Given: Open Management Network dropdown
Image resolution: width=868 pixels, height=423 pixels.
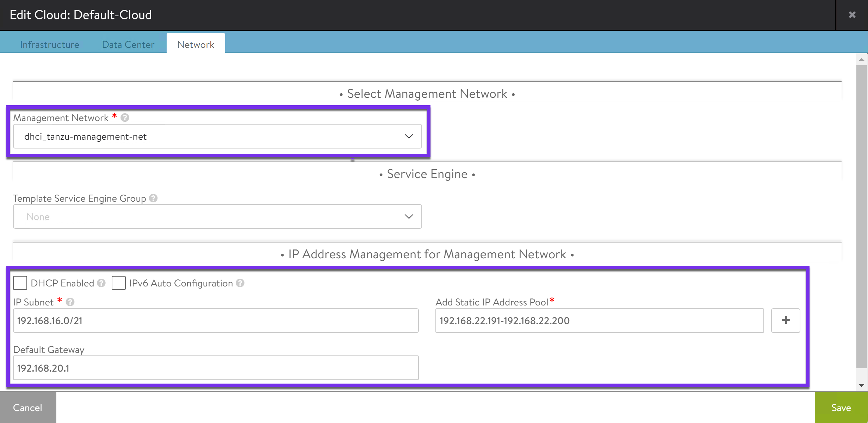Looking at the screenshot, I should coord(217,136).
